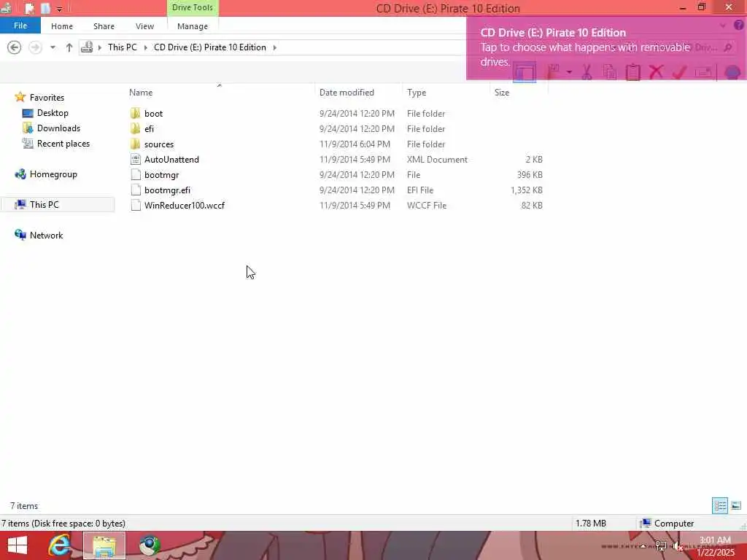Sort by the Name column header
Image resolution: width=747 pixels, height=560 pixels.
click(x=141, y=93)
